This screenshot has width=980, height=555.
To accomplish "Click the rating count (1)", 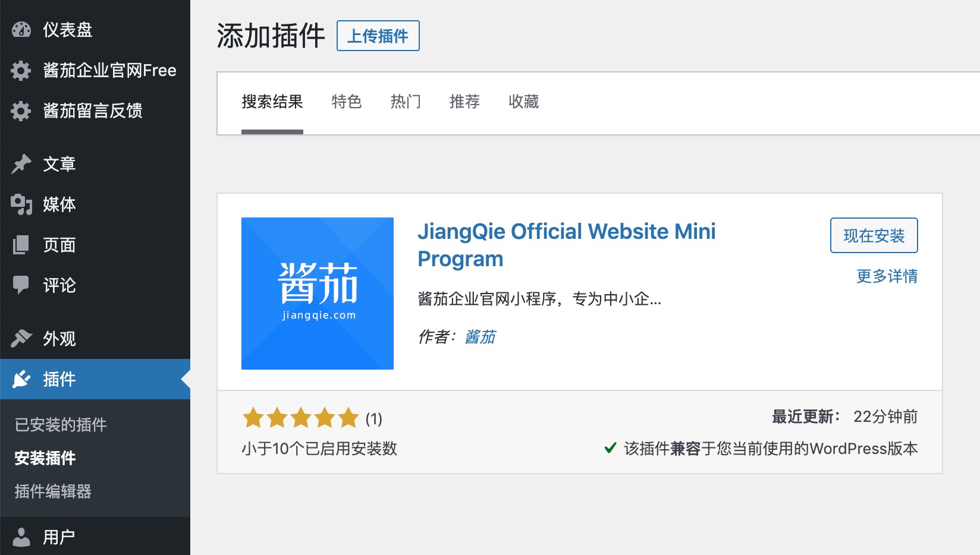I will (374, 419).
